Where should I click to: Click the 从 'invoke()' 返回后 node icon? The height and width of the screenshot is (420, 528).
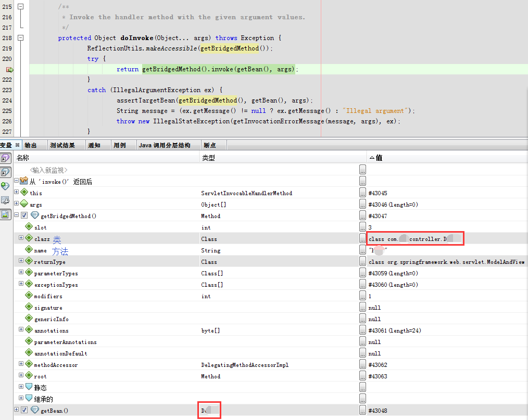[x=23, y=181]
